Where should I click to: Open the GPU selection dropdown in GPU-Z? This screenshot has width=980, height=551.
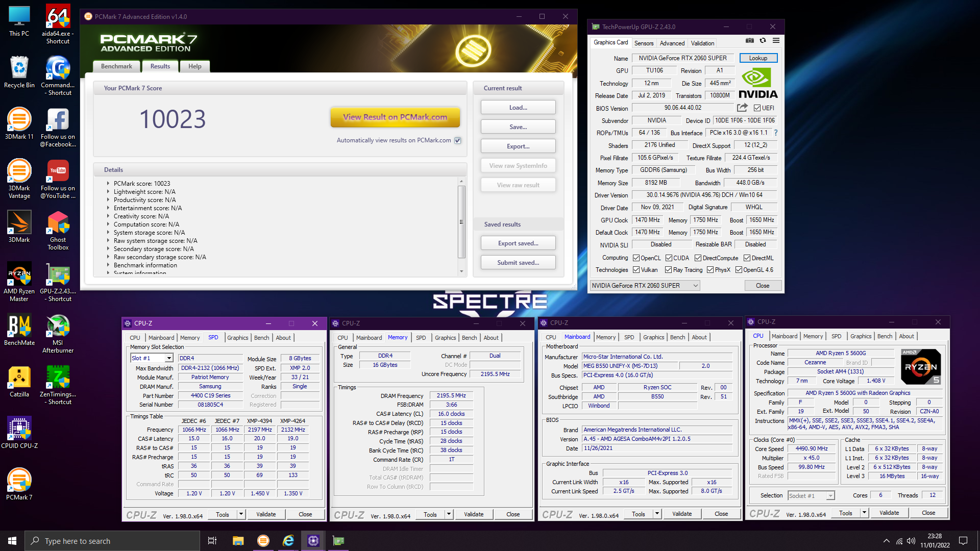[645, 286]
